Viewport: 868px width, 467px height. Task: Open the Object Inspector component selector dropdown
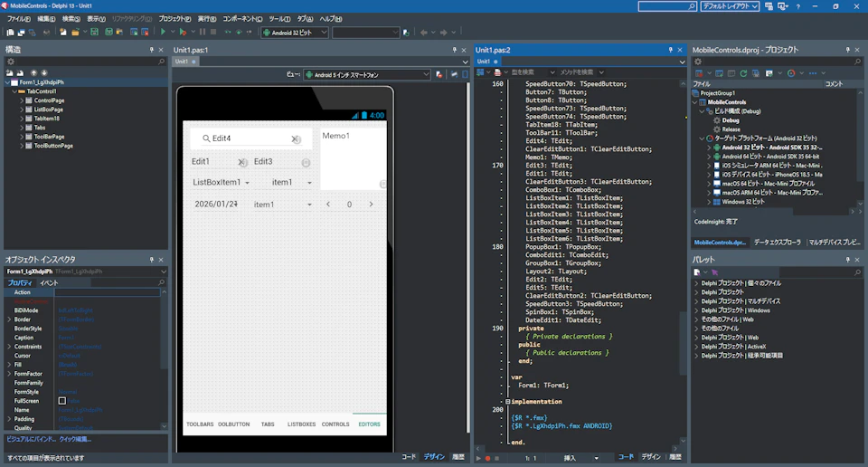click(164, 272)
